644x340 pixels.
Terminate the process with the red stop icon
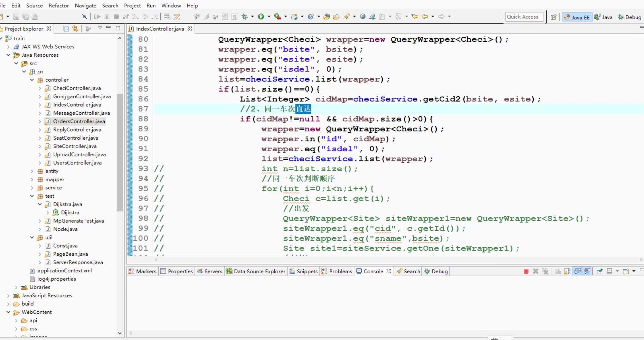[526, 271]
